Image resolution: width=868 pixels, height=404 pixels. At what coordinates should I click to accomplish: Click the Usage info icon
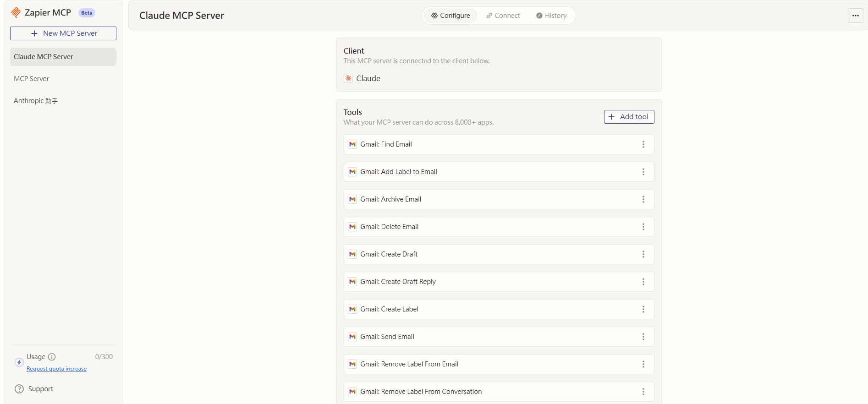point(52,357)
